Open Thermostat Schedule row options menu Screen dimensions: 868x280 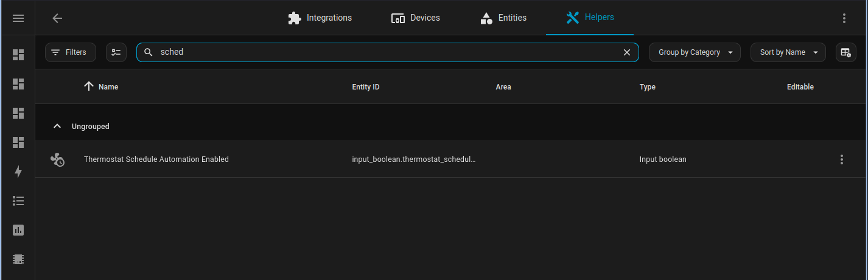click(842, 159)
